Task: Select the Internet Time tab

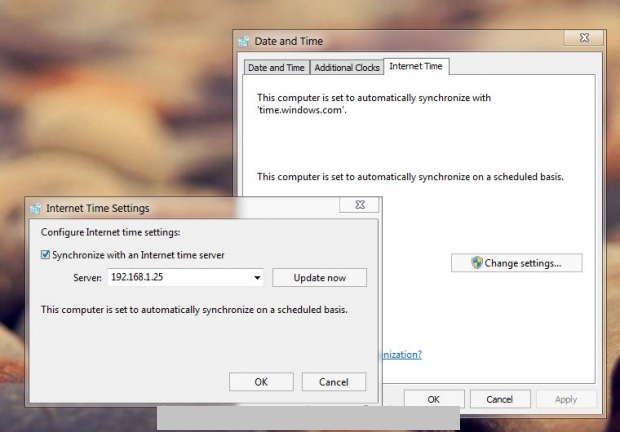Action: [x=418, y=67]
